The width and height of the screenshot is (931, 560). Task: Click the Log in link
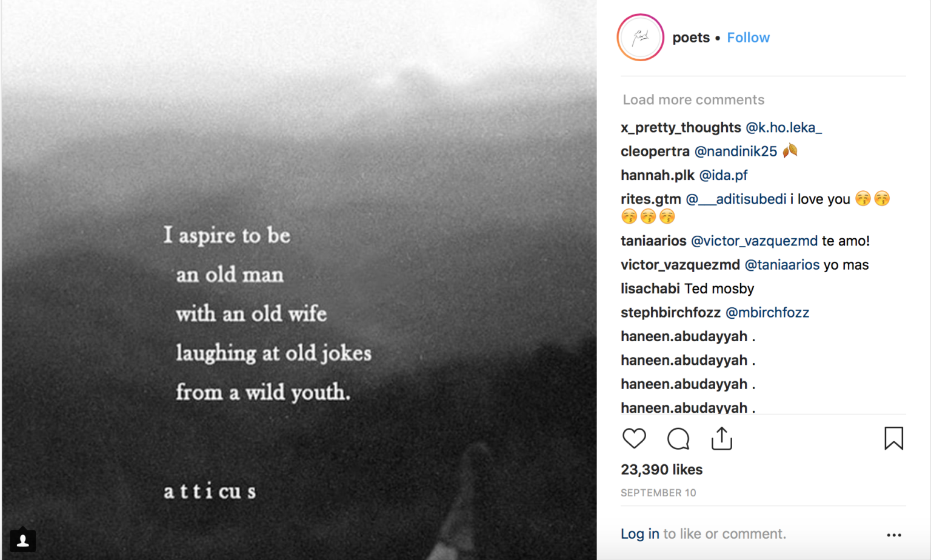pos(639,533)
